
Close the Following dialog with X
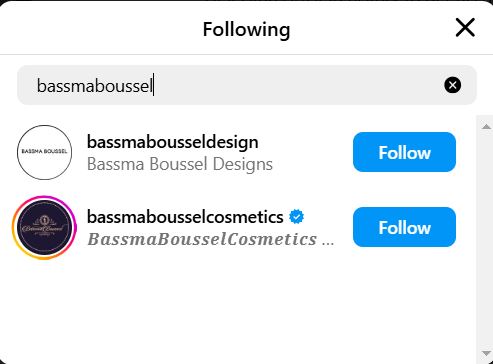465,27
